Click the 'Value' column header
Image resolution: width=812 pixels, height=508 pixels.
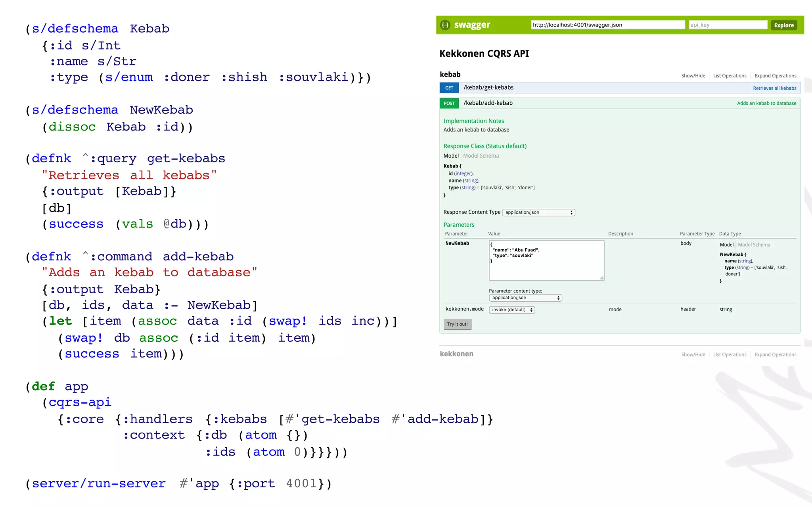click(x=494, y=234)
